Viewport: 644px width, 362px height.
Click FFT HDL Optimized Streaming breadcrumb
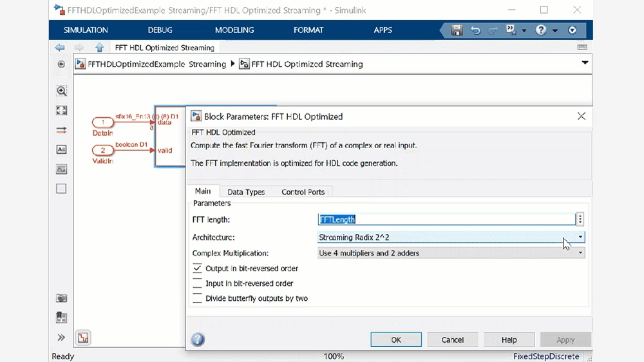(x=307, y=64)
